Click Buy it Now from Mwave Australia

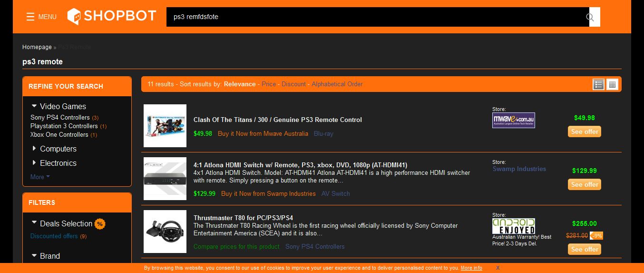tap(263, 133)
